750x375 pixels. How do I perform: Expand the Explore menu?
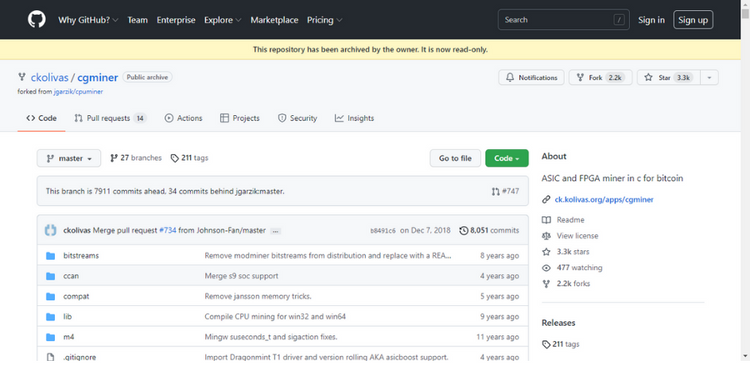click(222, 20)
